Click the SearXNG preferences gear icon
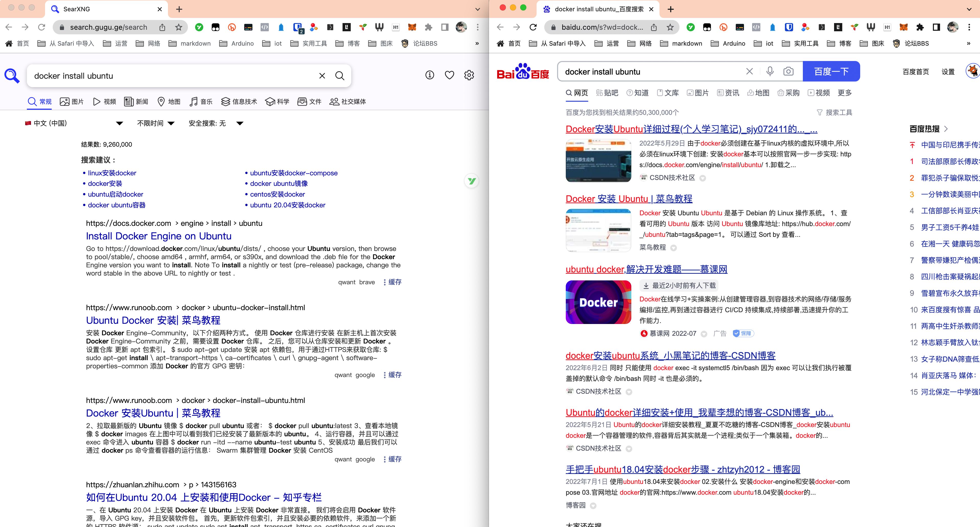The width and height of the screenshot is (980, 527). (x=469, y=75)
